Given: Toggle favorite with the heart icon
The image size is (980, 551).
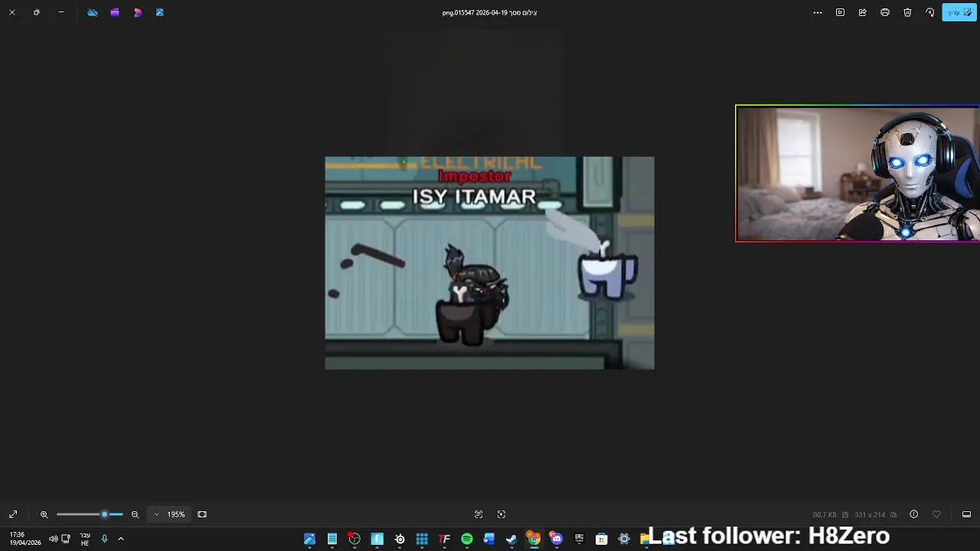Looking at the screenshot, I should click(x=936, y=514).
